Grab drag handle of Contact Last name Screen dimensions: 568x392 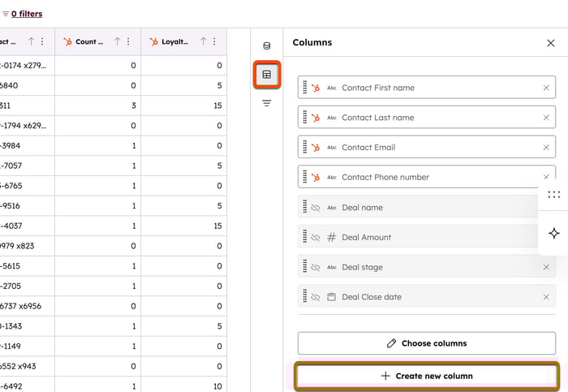pyautogui.click(x=304, y=117)
